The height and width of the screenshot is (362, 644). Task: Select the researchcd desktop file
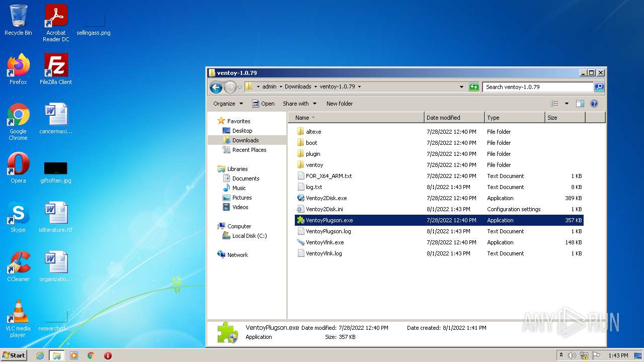pos(56,321)
